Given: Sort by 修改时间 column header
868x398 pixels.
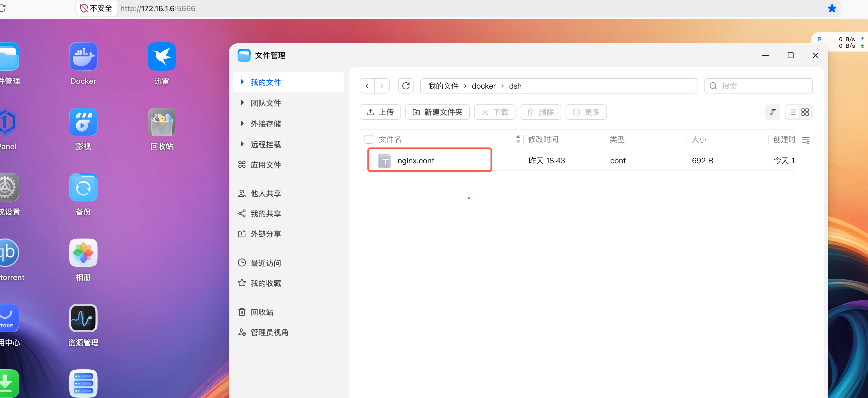Looking at the screenshot, I should [x=543, y=139].
